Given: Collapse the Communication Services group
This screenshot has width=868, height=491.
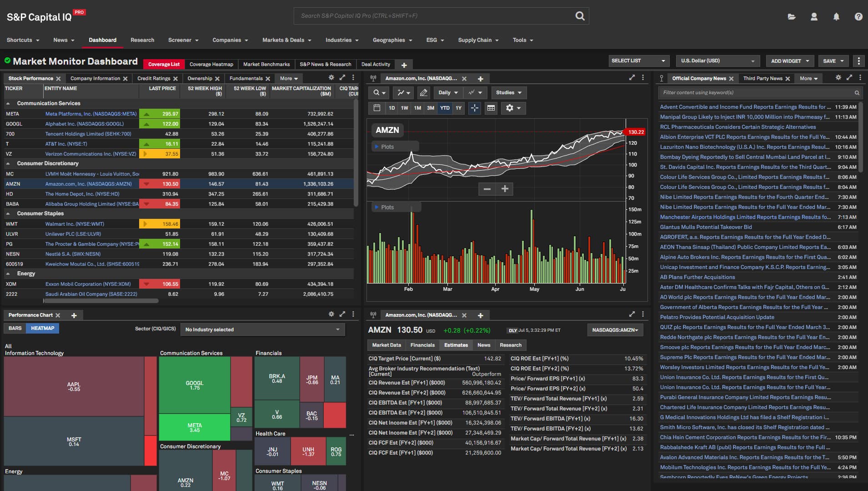Looking at the screenshot, I should [x=8, y=104].
